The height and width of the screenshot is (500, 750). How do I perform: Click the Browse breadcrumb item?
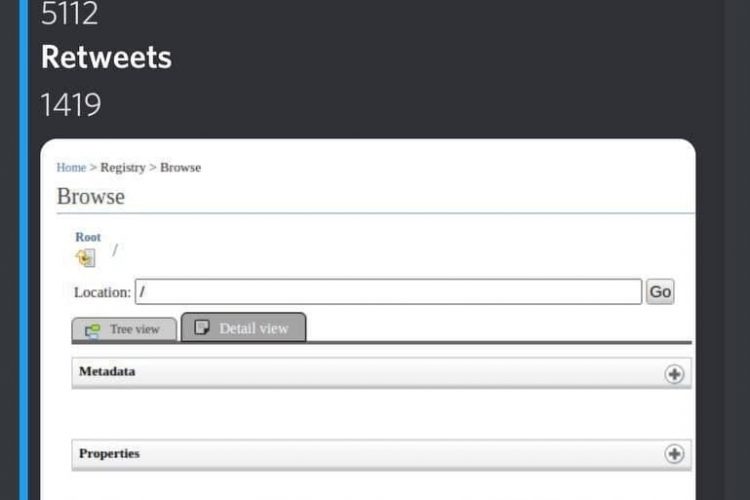click(x=180, y=167)
